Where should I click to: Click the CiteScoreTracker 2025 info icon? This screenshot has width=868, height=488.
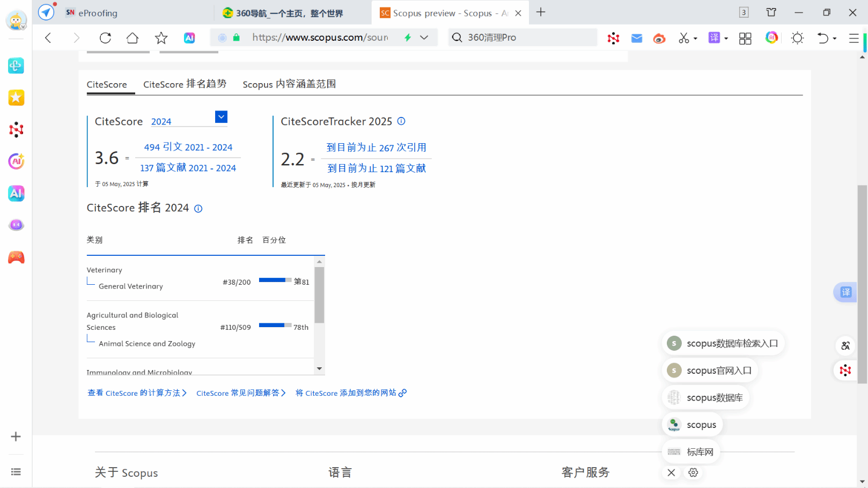[401, 121]
